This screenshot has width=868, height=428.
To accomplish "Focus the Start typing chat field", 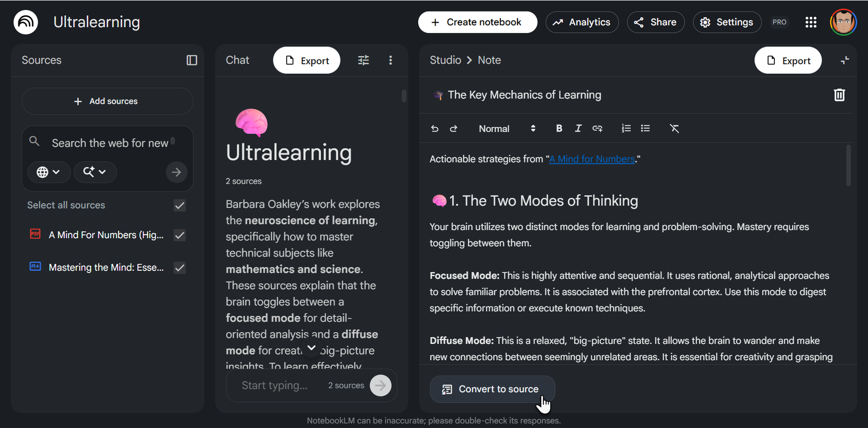I will pyautogui.click(x=275, y=385).
